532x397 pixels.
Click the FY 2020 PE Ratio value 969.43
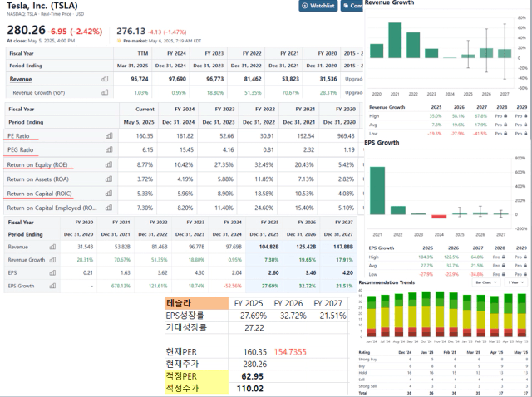point(346,136)
